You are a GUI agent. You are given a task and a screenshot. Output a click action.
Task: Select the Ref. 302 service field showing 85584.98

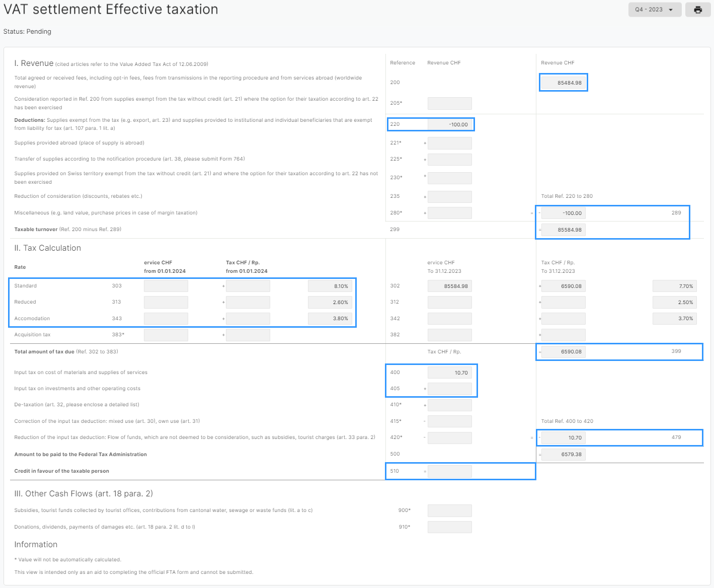(449, 286)
